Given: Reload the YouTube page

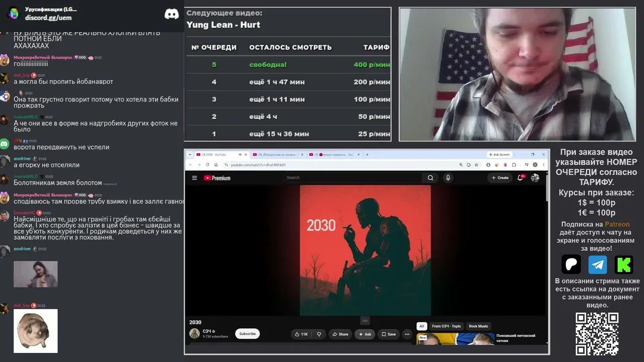Looking at the screenshot, I should coord(207,165).
